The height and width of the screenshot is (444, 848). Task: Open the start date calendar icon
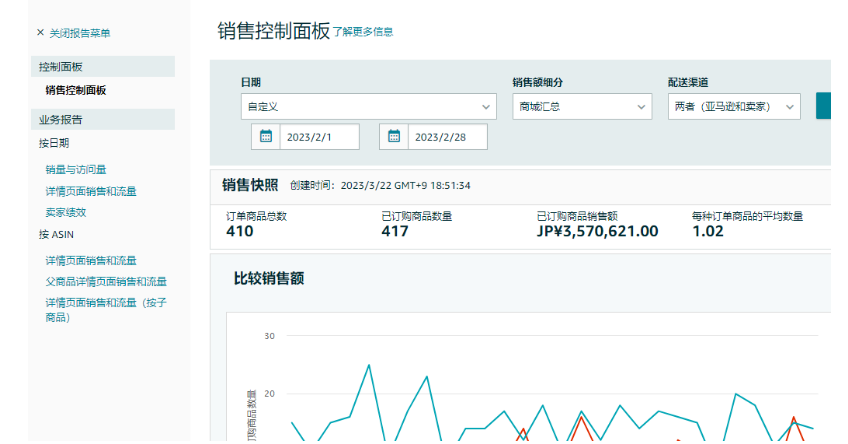click(x=266, y=137)
